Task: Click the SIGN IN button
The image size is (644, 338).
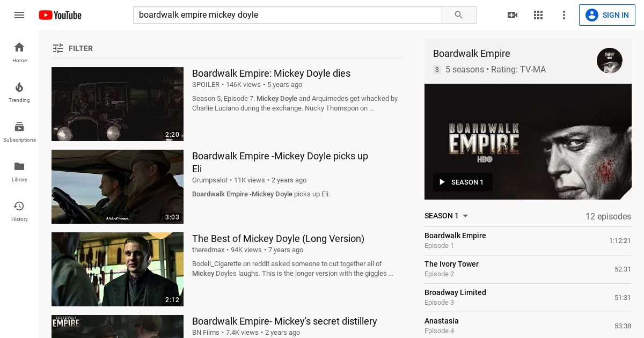Action: 607,15
